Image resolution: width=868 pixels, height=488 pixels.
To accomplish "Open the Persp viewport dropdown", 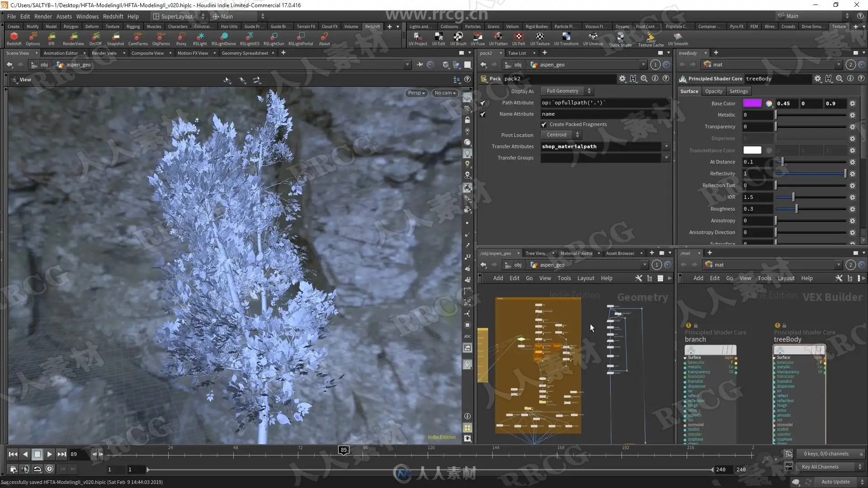I will [x=416, y=93].
